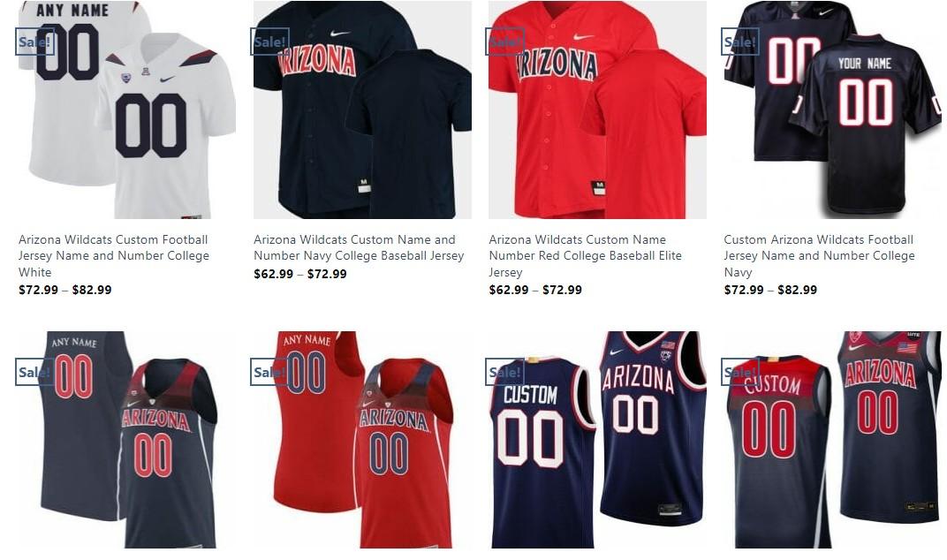Open Custom Arizona Wildcats Football Jersey Navy title
The width and height of the screenshot is (947, 560).
click(x=819, y=255)
